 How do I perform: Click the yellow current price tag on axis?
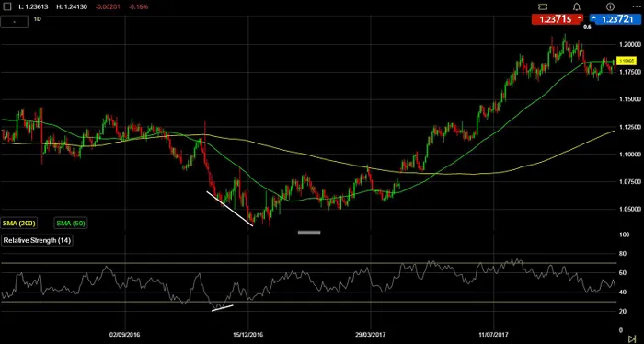coord(627,61)
